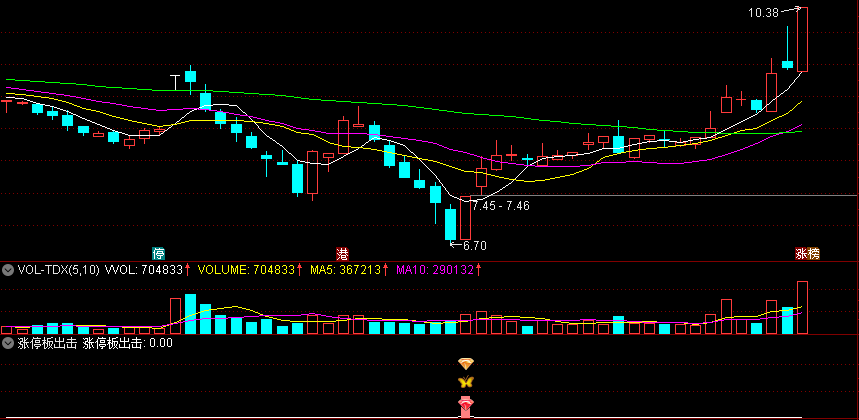Click the yellow butterfly signal icon
This screenshot has width=859, height=420.
click(466, 381)
